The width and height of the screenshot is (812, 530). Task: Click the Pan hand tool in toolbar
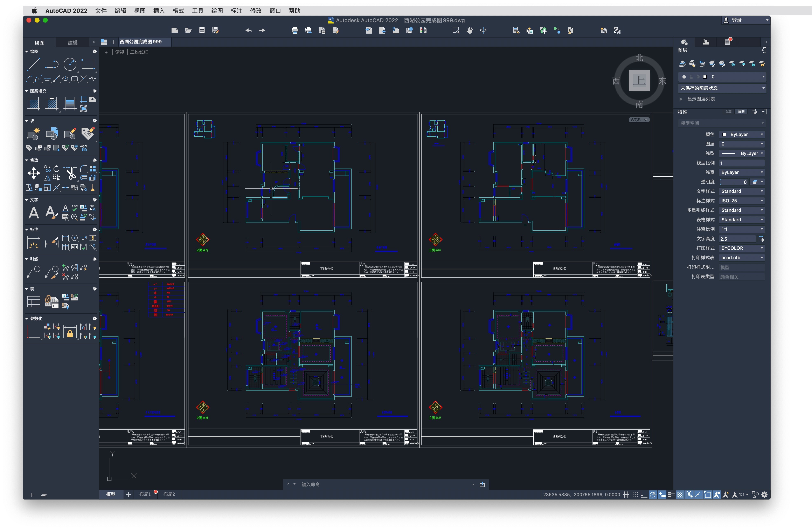470,30
